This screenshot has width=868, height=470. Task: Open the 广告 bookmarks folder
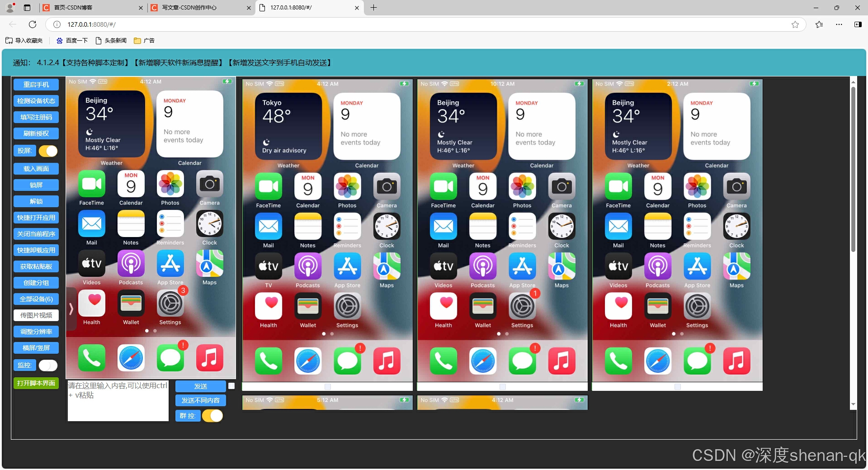pos(144,41)
